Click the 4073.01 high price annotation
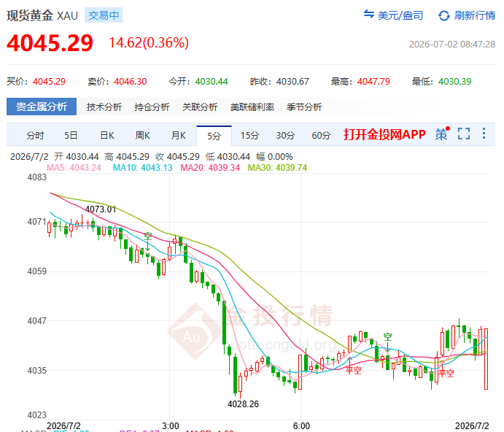This screenshot has height=432, width=504. pos(100,209)
